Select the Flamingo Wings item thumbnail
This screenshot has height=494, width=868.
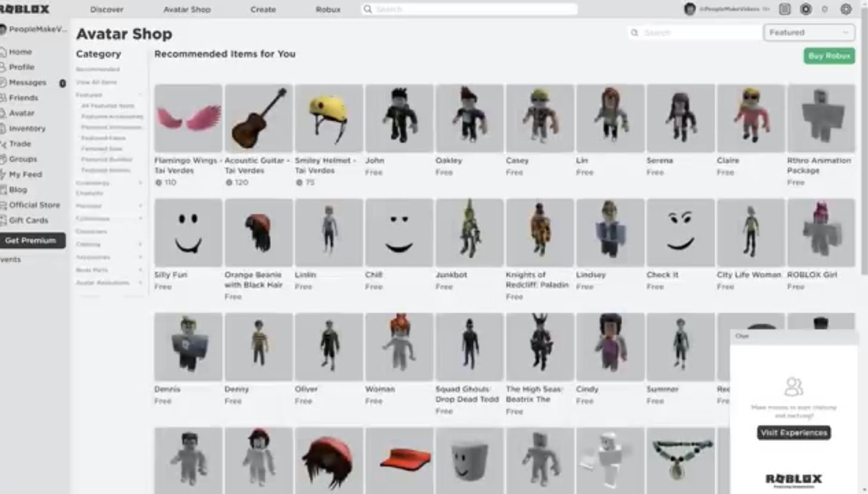coord(188,118)
